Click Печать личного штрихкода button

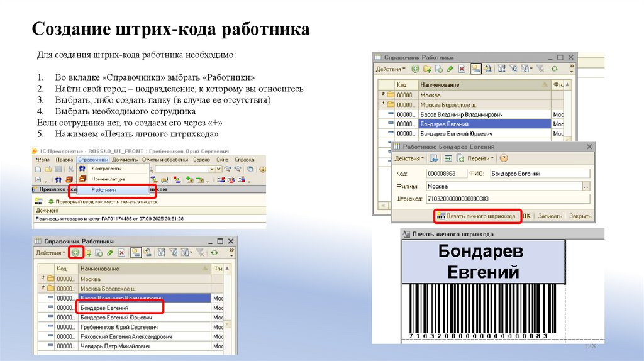(478, 216)
